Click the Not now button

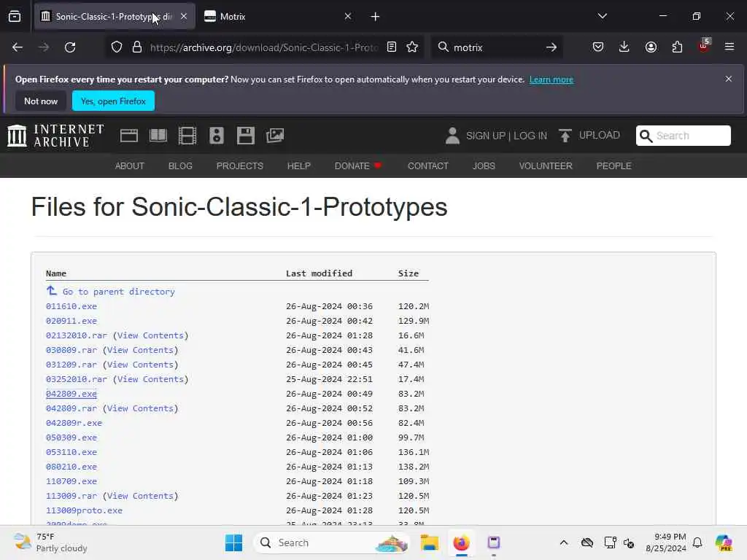point(41,101)
